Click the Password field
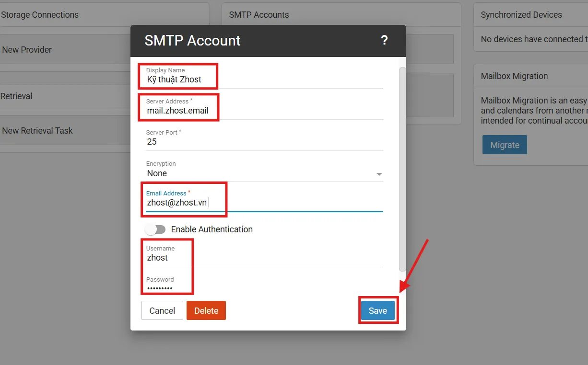 click(264, 288)
